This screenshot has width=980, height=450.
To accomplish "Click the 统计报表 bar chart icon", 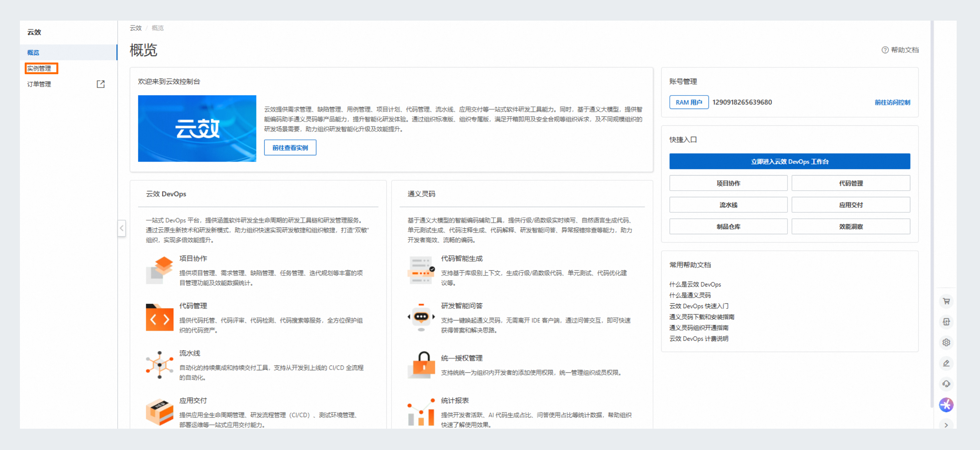I will [x=421, y=412].
